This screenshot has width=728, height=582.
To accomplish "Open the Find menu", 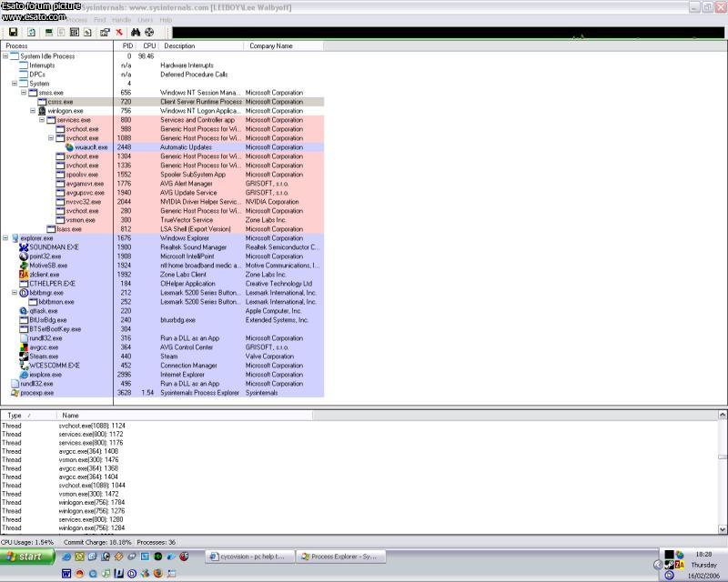I will [100, 20].
